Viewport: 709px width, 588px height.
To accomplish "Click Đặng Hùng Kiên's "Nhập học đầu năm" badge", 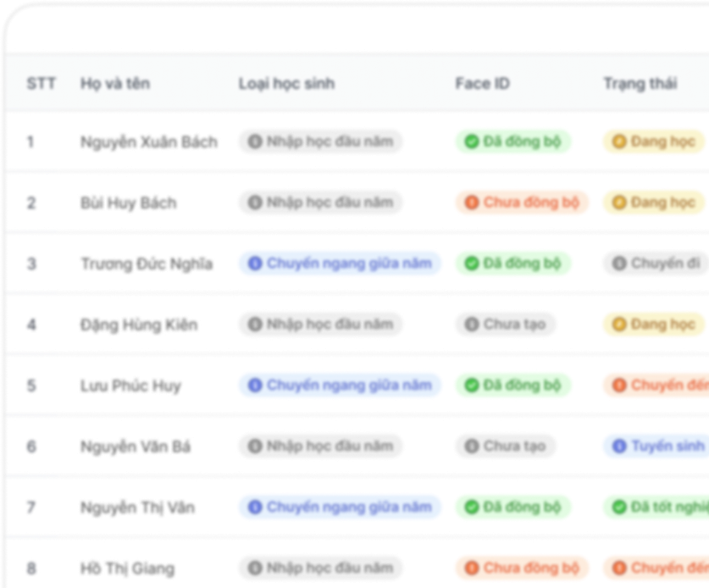I will [x=320, y=325].
